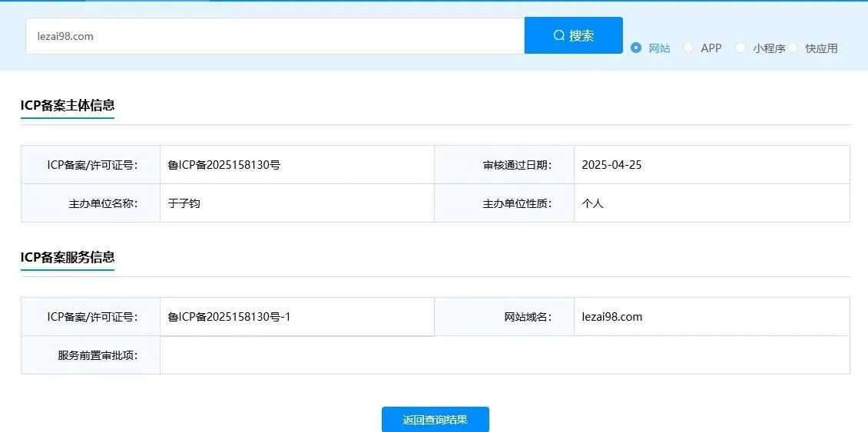
Task: Click the lezai98.com value beside 网站域名
Action: tap(612, 317)
